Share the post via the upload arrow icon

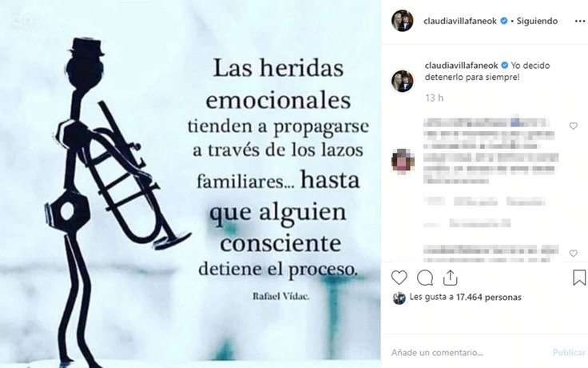click(450, 278)
